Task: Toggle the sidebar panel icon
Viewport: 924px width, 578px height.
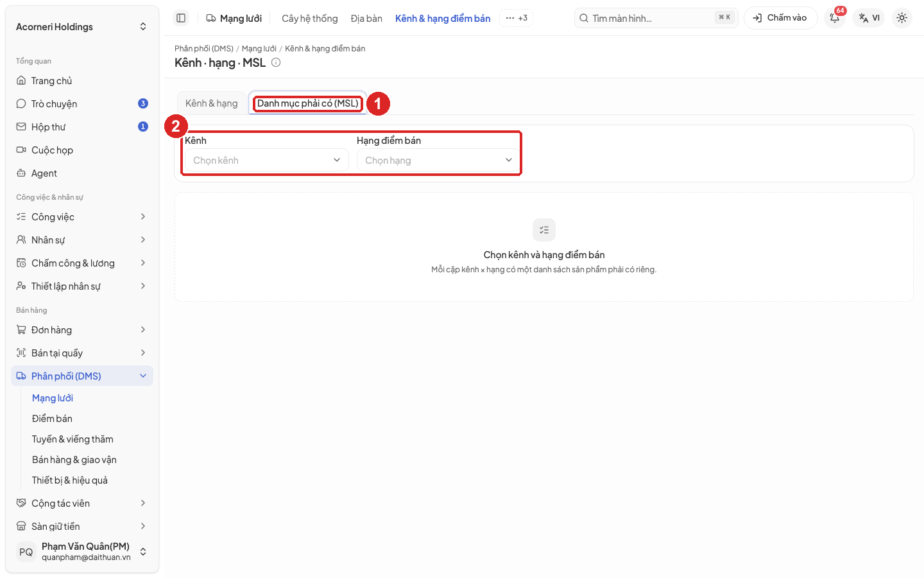Action: click(181, 18)
